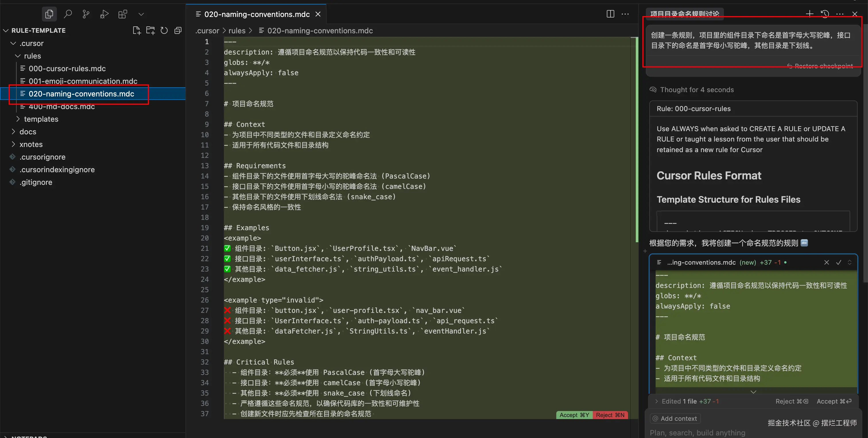
Task: Open Source Control view icon
Action: [x=86, y=14]
